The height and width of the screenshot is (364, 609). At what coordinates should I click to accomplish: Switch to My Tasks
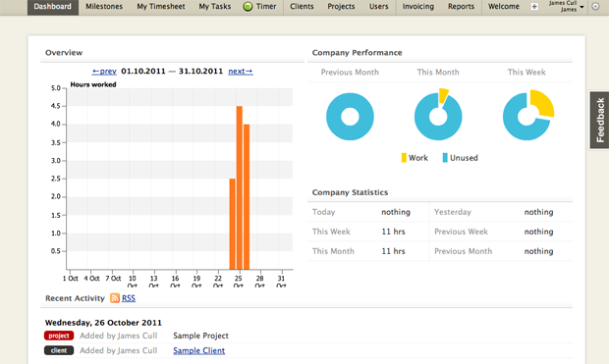tap(215, 7)
